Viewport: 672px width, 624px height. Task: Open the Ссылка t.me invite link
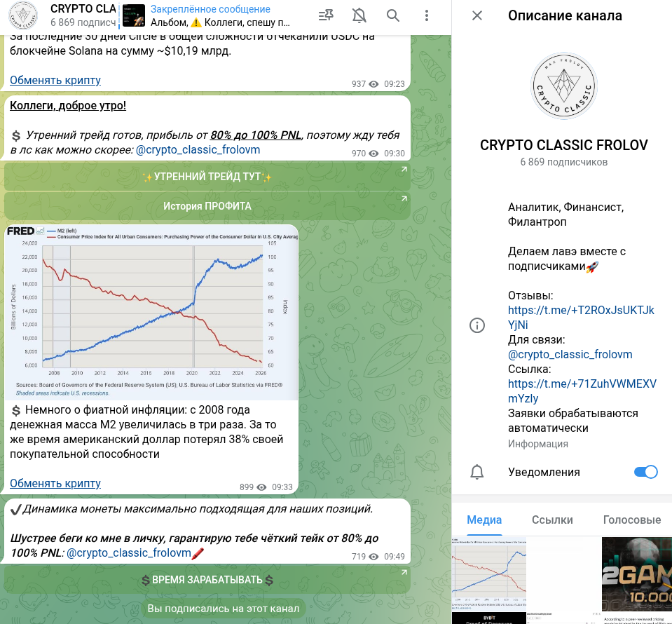(x=582, y=391)
